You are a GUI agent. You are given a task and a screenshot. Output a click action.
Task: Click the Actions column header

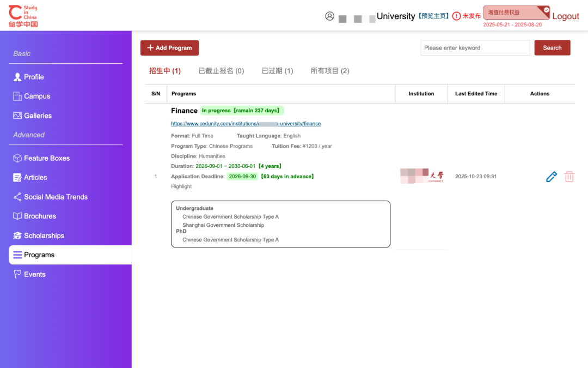point(540,94)
